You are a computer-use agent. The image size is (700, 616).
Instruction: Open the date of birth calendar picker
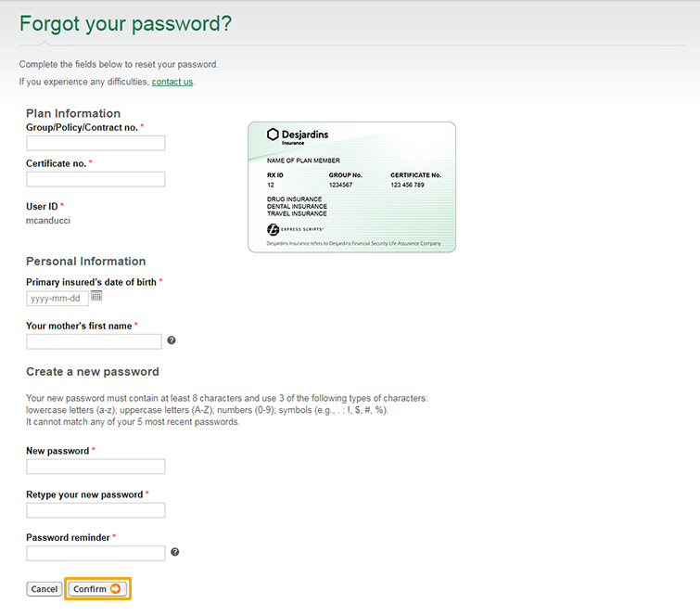pyautogui.click(x=96, y=296)
